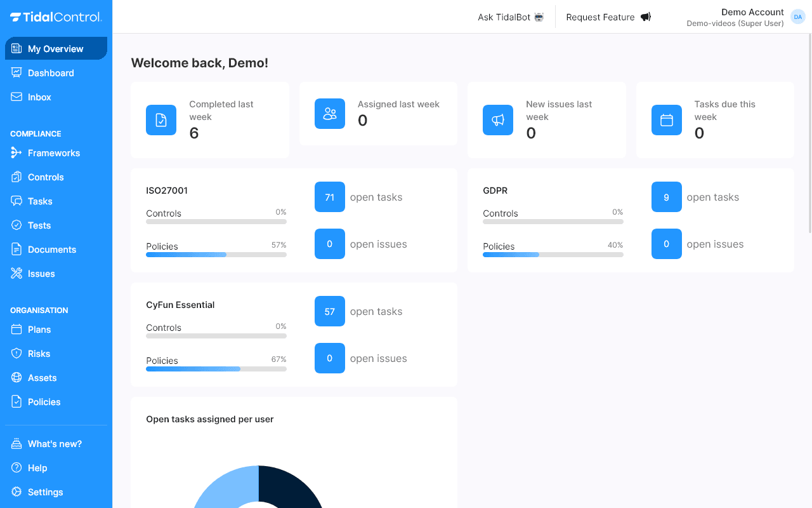This screenshot has width=812, height=508.
Task: Click the CyFun Essential Policies progress bar
Action: pyautogui.click(x=216, y=369)
